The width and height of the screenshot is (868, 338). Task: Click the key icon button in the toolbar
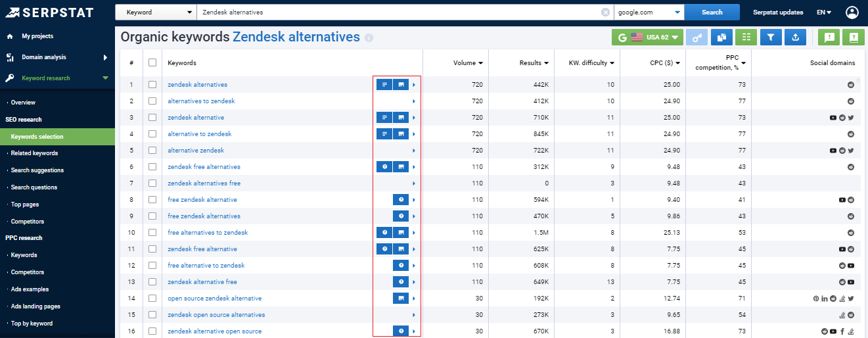pyautogui.click(x=697, y=37)
